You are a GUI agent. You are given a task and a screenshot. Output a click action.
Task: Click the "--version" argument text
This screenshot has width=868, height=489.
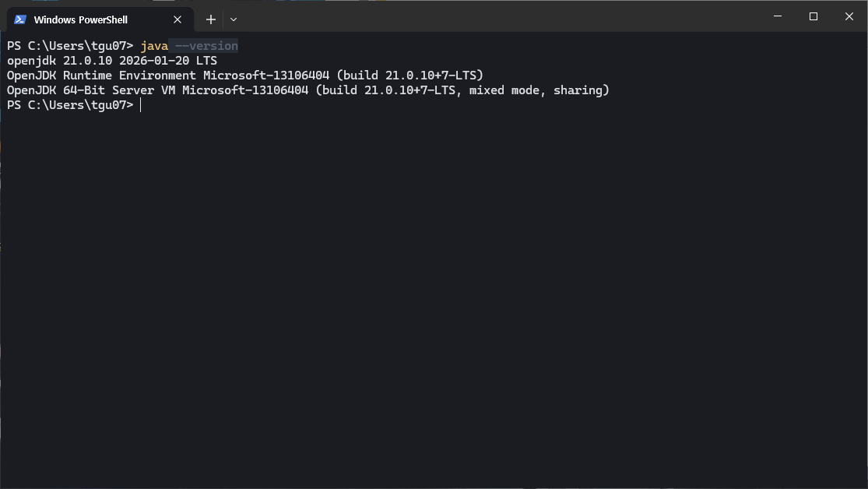tap(206, 46)
